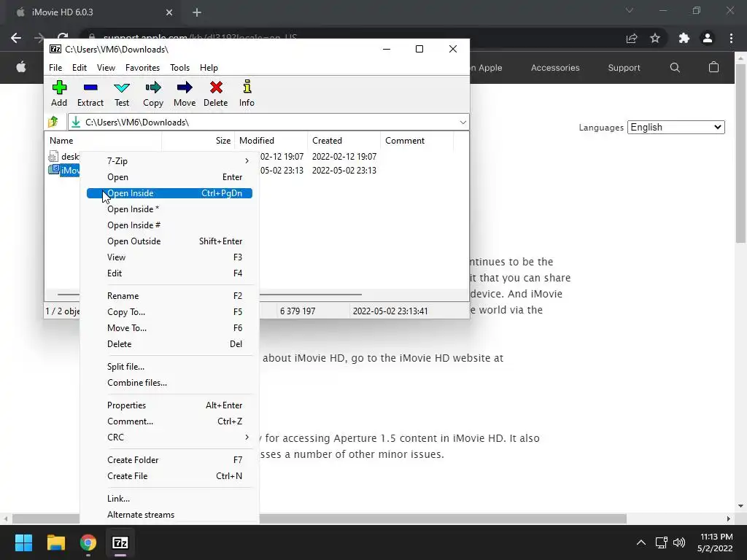Choose Open Inside from context menu
Viewport: 747px width, 560px height.
(x=169, y=192)
